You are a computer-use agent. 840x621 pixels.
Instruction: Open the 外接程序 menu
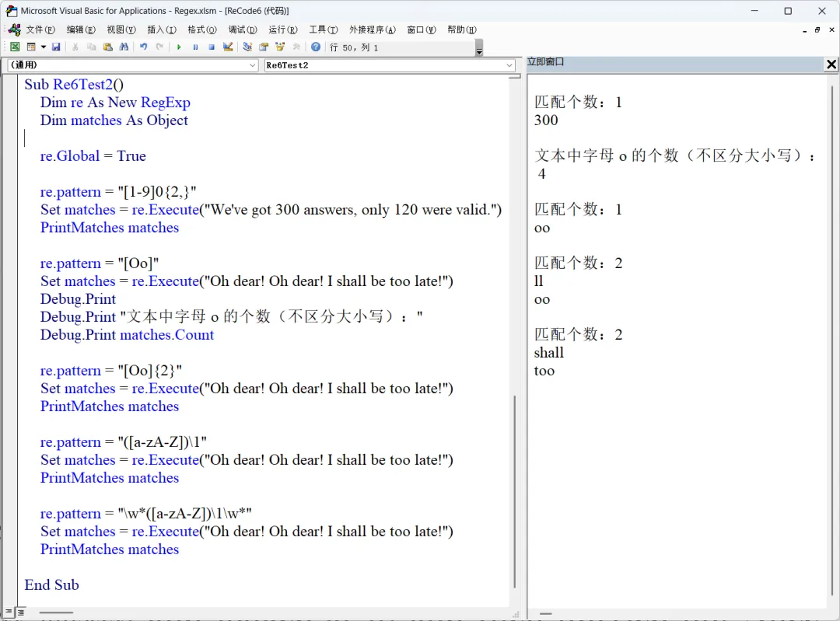373,30
